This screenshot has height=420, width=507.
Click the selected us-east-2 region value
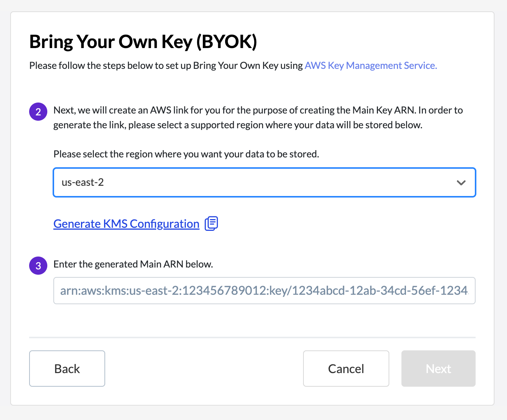pos(83,182)
